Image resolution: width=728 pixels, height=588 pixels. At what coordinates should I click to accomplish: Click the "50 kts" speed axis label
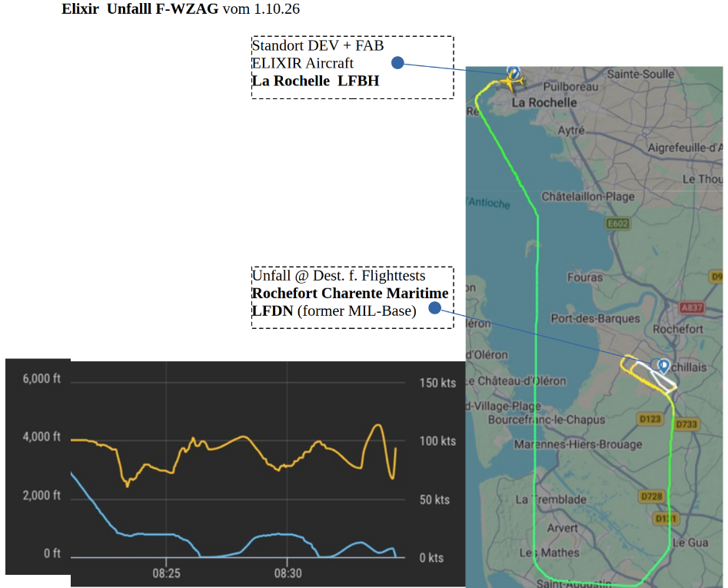point(434,500)
